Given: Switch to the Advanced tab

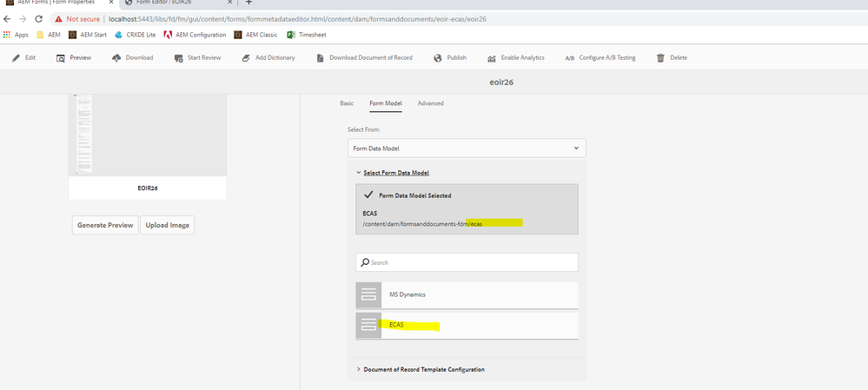Looking at the screenshot, I should [431, 103].
